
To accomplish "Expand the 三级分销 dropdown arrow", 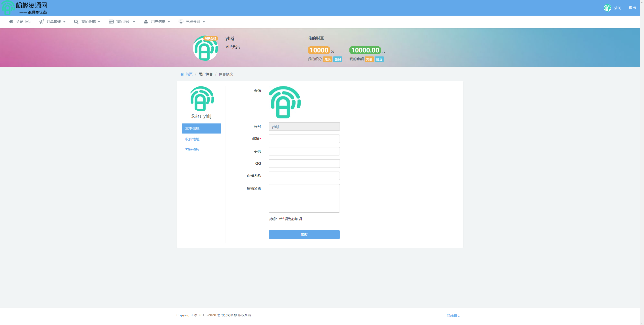I will click(x=204, y=22).
